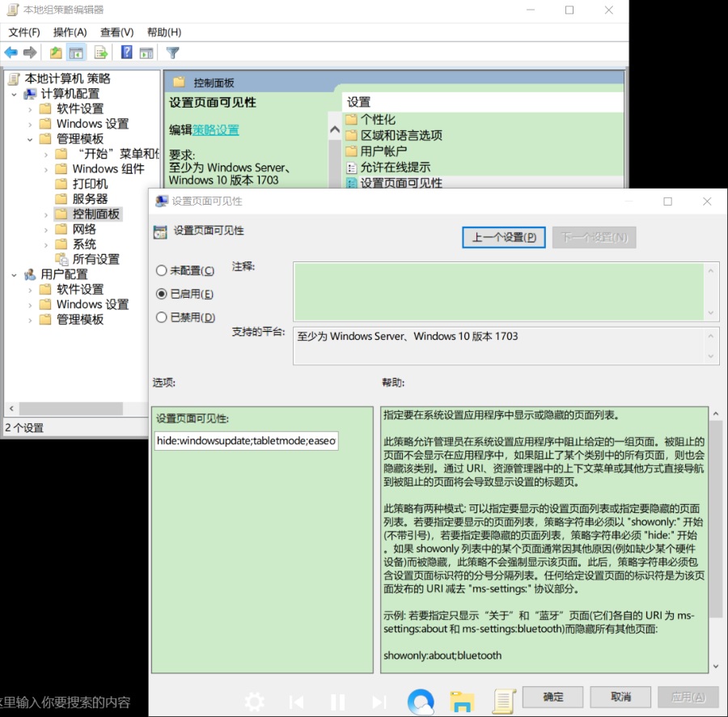Click the filter funnel icon
Viewport: 728px width, 717px height.
click(172, 53)
